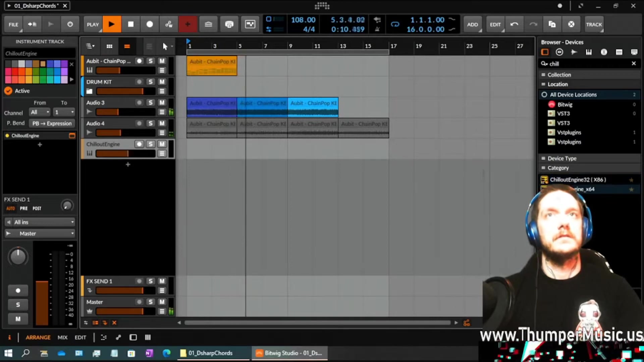Clear the browser search with X

[x=634, y=63]
